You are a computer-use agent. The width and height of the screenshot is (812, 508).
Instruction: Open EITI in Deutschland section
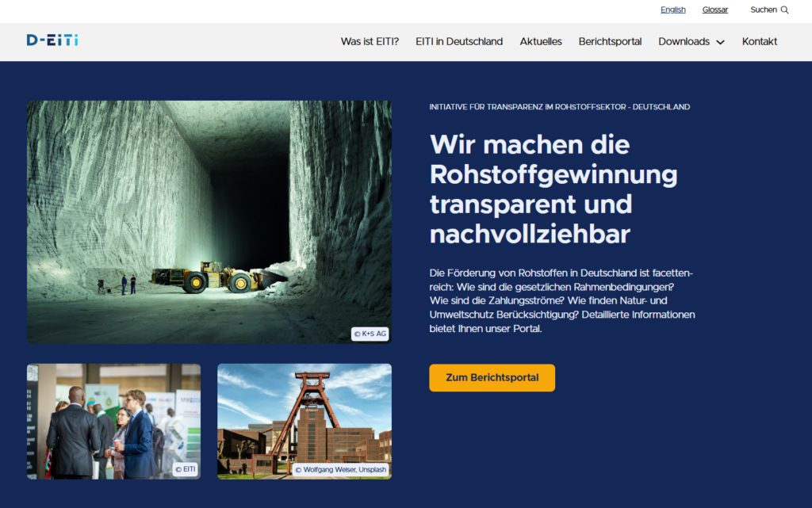[459, 41]
